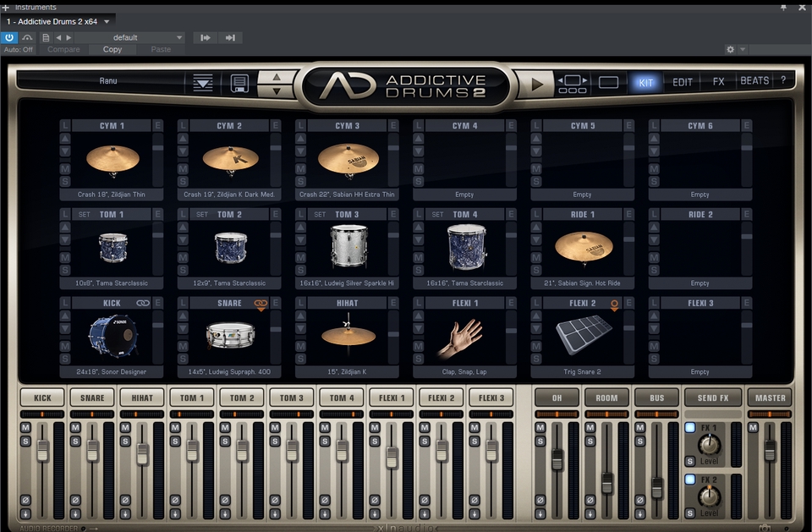The image size is (812, 532).
Task: Solo the Snare kit slot
Action: click(x=183, y=359)
